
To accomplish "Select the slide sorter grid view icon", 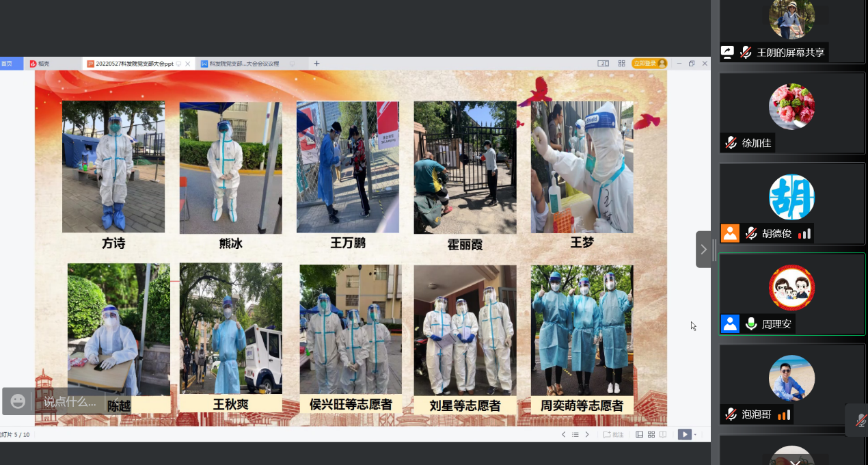I will 651,434.
